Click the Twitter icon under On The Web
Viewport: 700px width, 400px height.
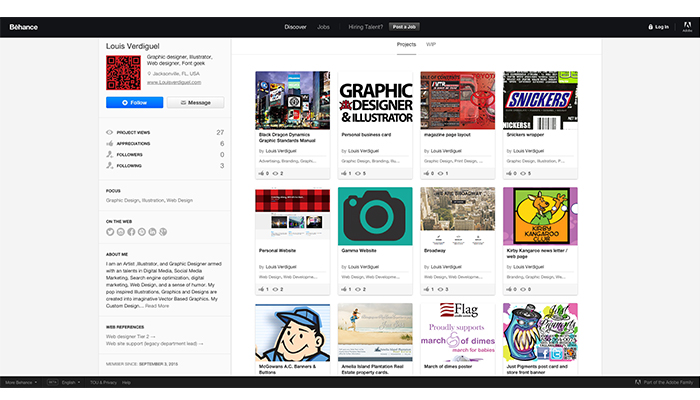click(x=110, y=232)
